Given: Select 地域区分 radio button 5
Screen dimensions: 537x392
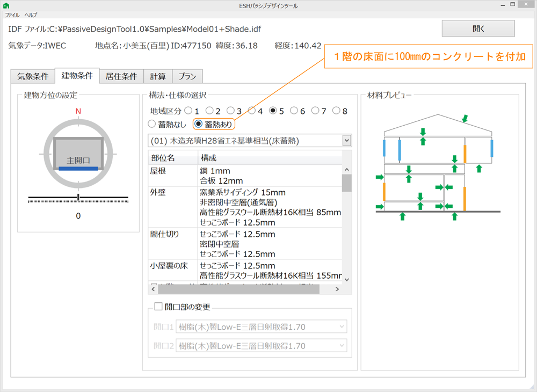Looking at the screenshot, I should tap(273, 111).
